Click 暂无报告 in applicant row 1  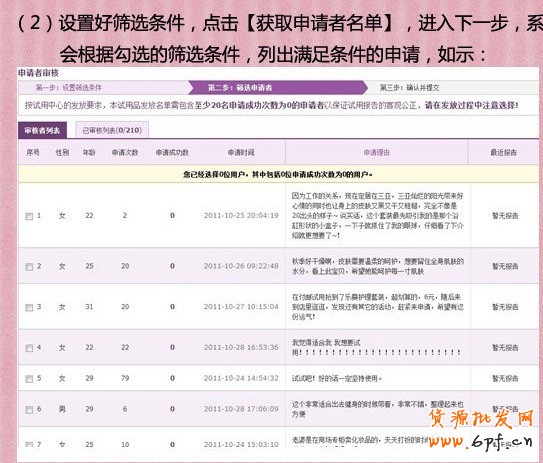point(505,216)
